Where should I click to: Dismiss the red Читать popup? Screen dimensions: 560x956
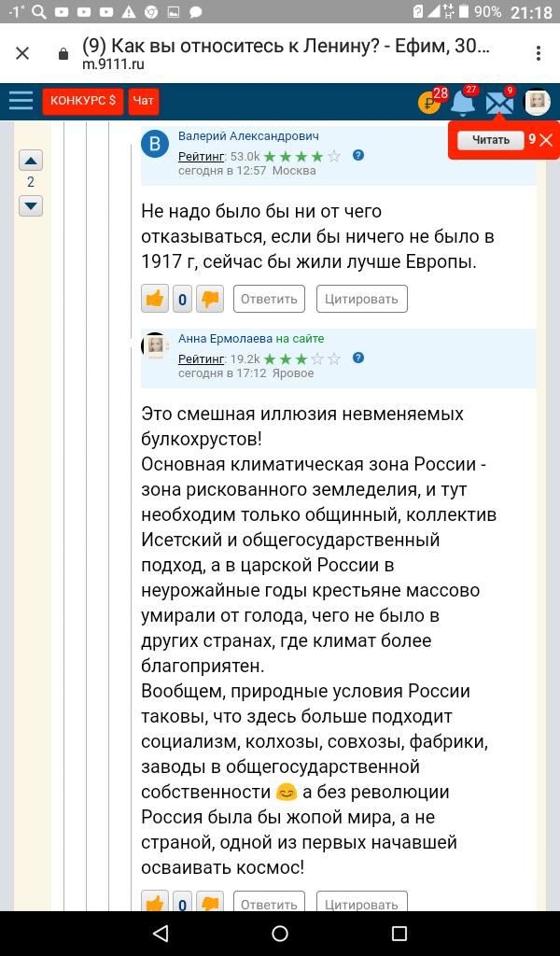[x=547, y=140]
